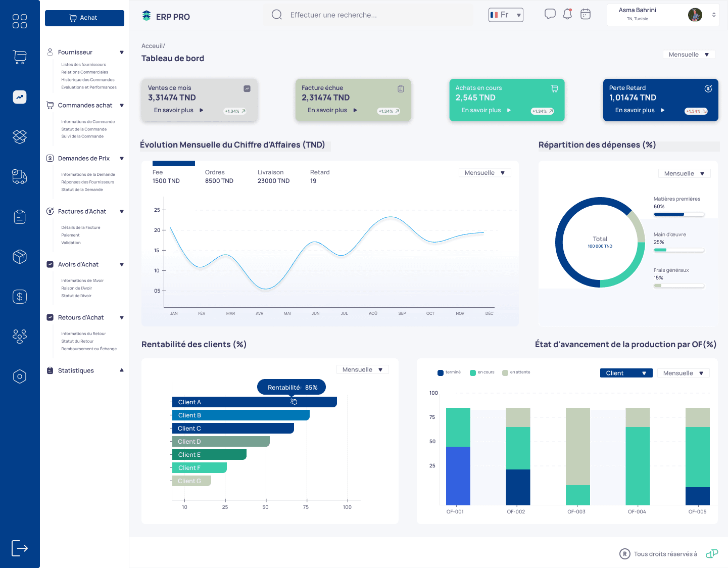The width and height of the screenshot is (728, 568).
Task: Open the chat messages icon
Action: pyautogui.click(x=550, y=14)
